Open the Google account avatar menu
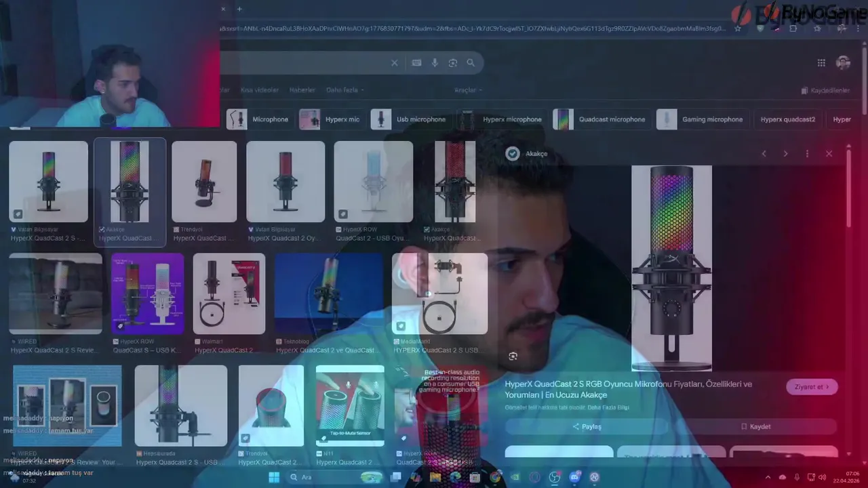The height and width of the screenshot is (488, 868). pyautogui.click(x=844, y=63)
